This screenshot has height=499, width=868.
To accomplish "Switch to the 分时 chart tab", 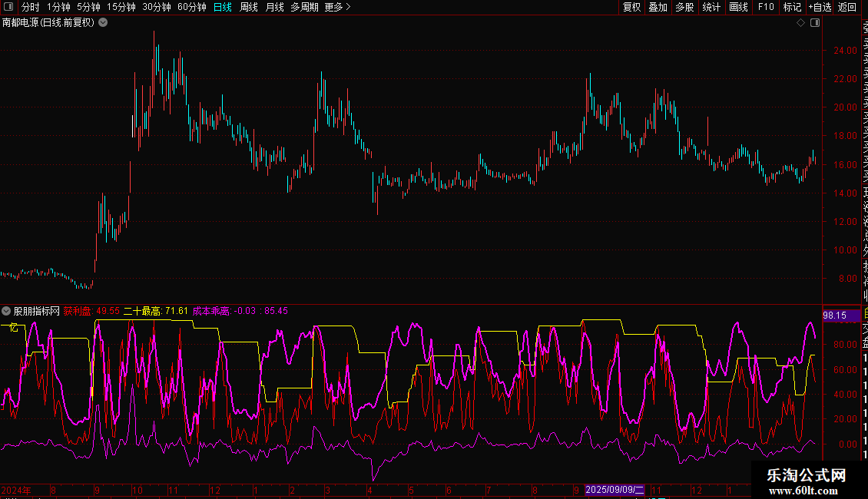I will (31, 8).
